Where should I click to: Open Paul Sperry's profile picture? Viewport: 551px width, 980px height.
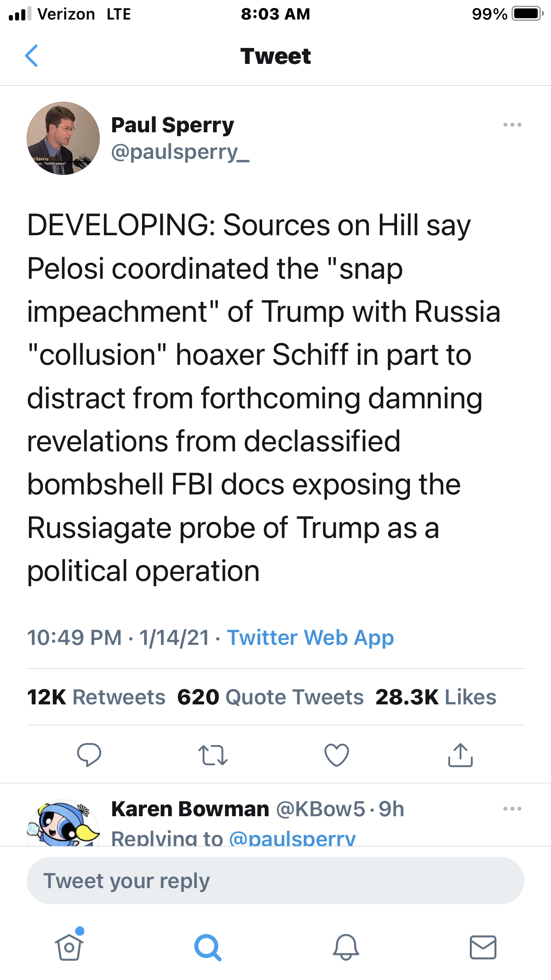[x=63, y=138]
